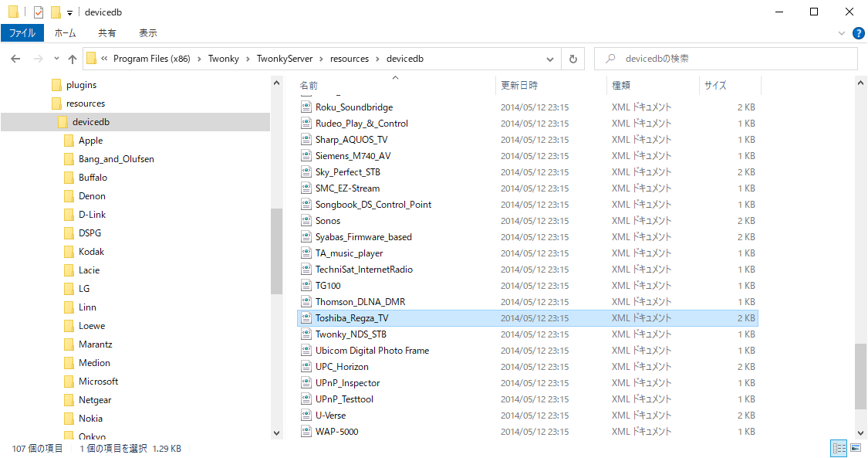Click TG100 XML file icon
Screen dimensions: 868x458
pyautogui.click(x=306, y=285)
